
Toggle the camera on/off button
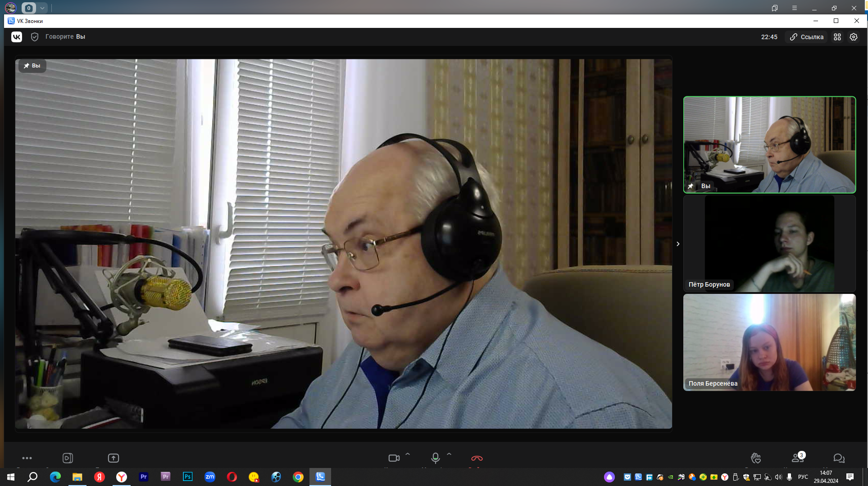pyautogui.click(x=394, y=458)
